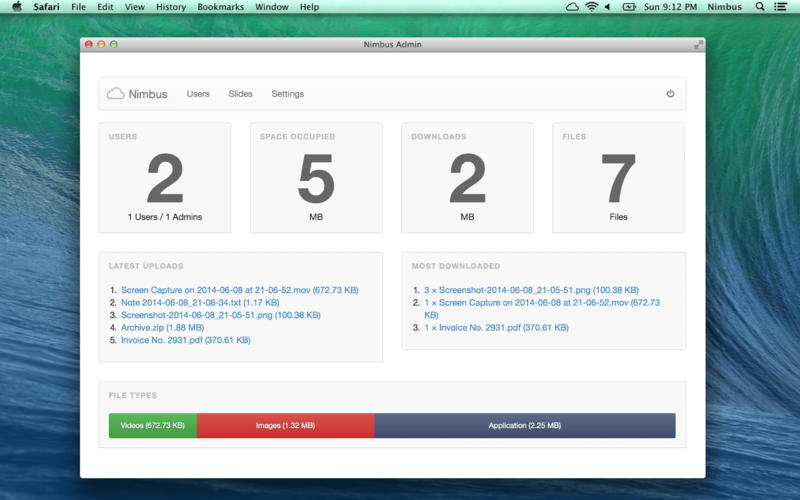Open the Wi-Fi status icon
Image resolution: width=800 pixels, height=500 pixels.
[x=591, y=7]
